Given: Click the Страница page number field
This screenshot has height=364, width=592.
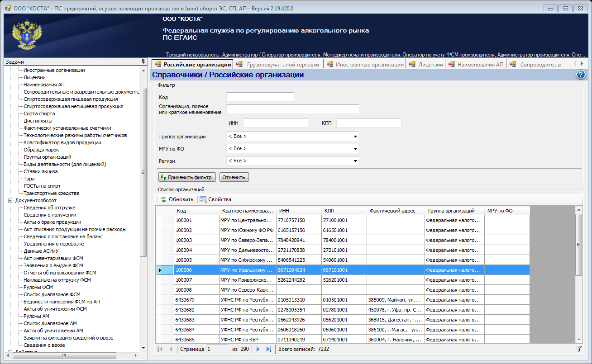Looking at the screenshot, I should pyautogui.click(x=218, y=349).
